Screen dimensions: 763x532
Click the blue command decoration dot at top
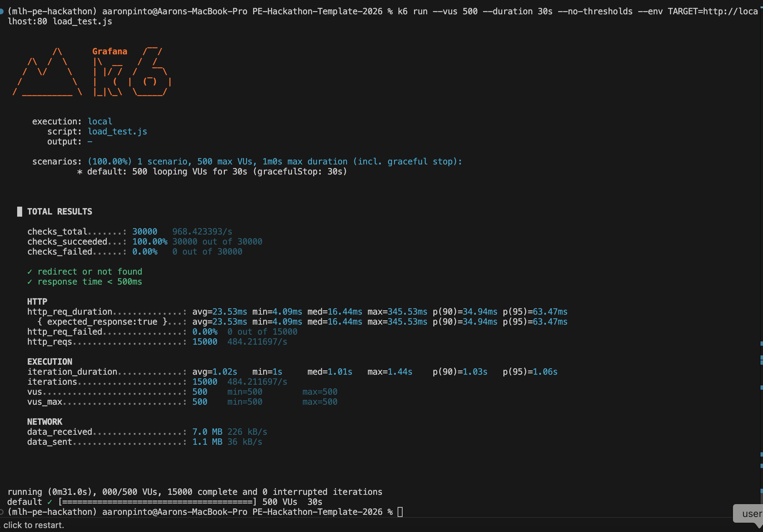2,11
